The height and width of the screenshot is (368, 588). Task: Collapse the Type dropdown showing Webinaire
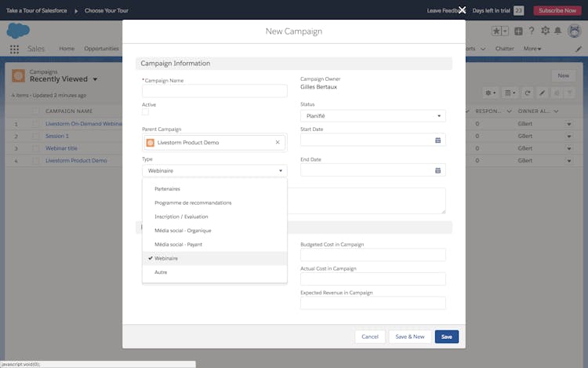(214, 170)
